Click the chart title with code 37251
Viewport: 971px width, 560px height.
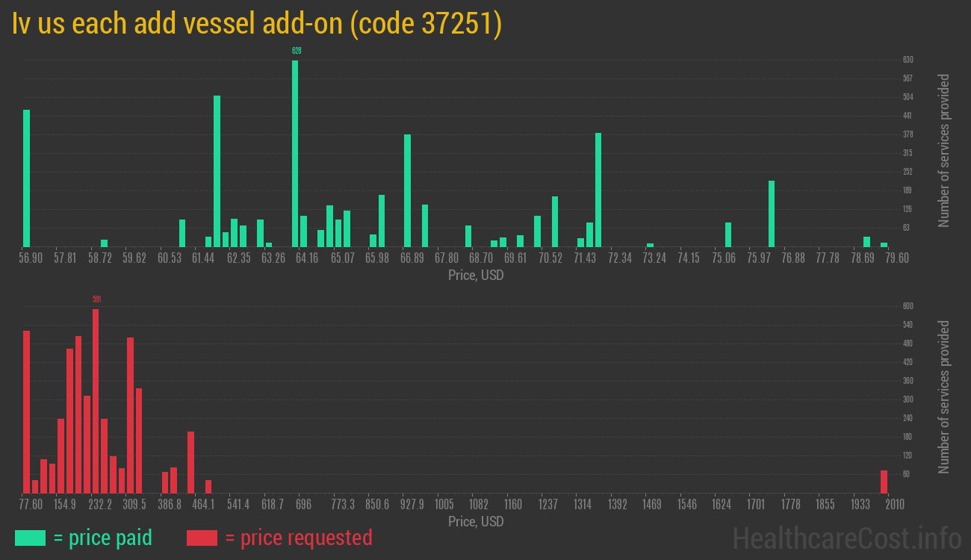pyautogui.click(x=257, y=24)
